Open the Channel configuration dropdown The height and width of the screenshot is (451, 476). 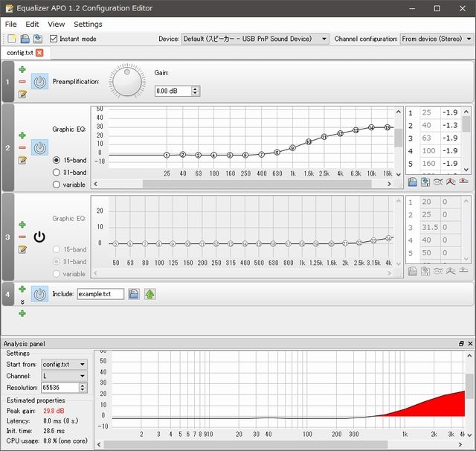436,39
